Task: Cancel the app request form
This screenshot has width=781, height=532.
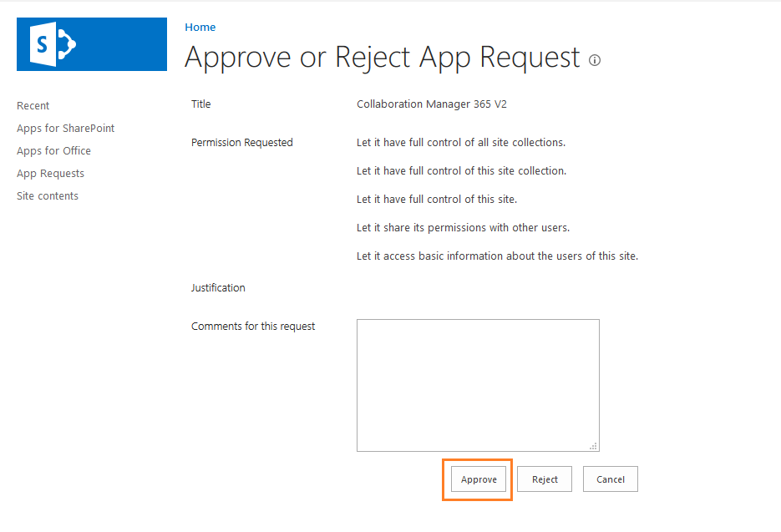Action: [x=610, y=479]
